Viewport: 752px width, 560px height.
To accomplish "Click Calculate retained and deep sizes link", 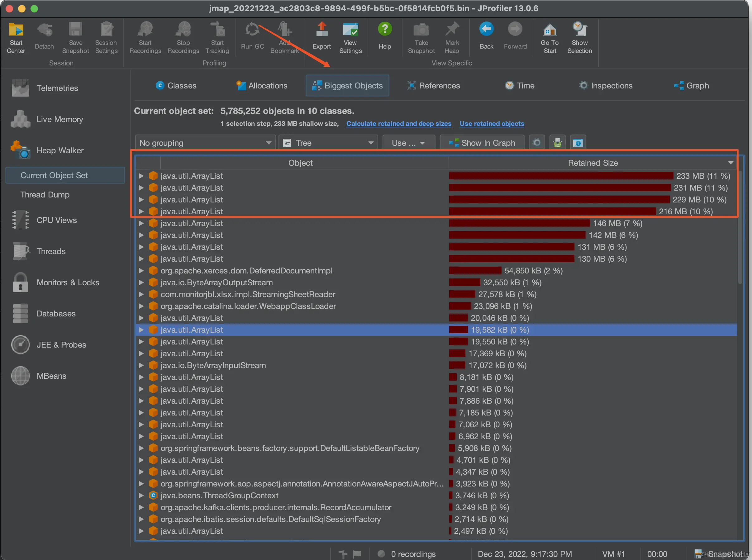I will click(x=398, y=124).
